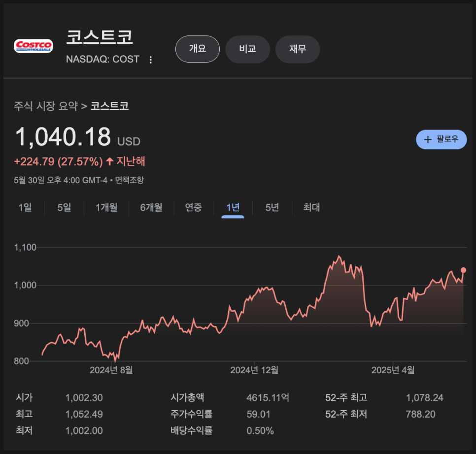The height and width of the screenshot is (454, 476).
Task: Click the +224.79 (27.57%) change text
Action: point(58,162)
